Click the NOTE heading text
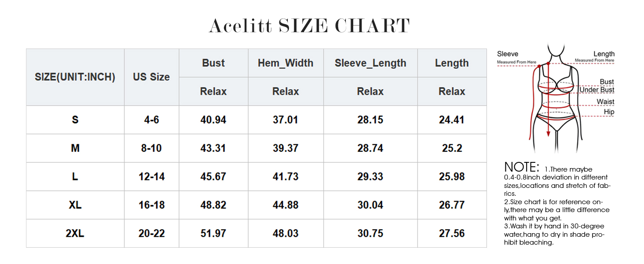 [522, 167]
